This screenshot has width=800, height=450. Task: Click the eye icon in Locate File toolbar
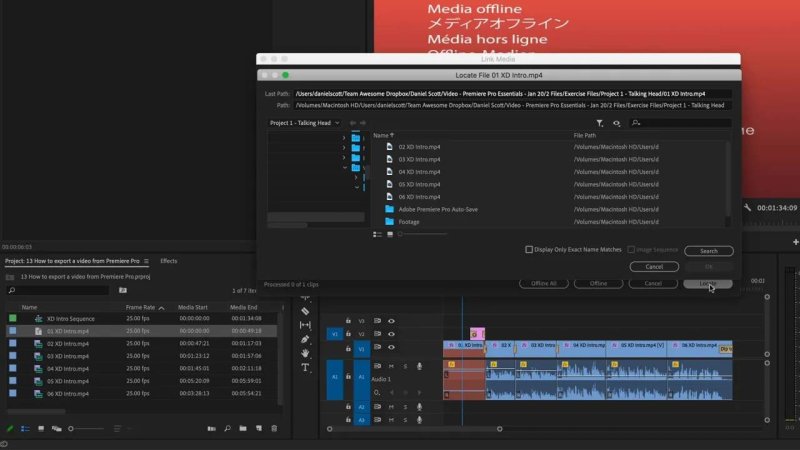pos(616,123)
